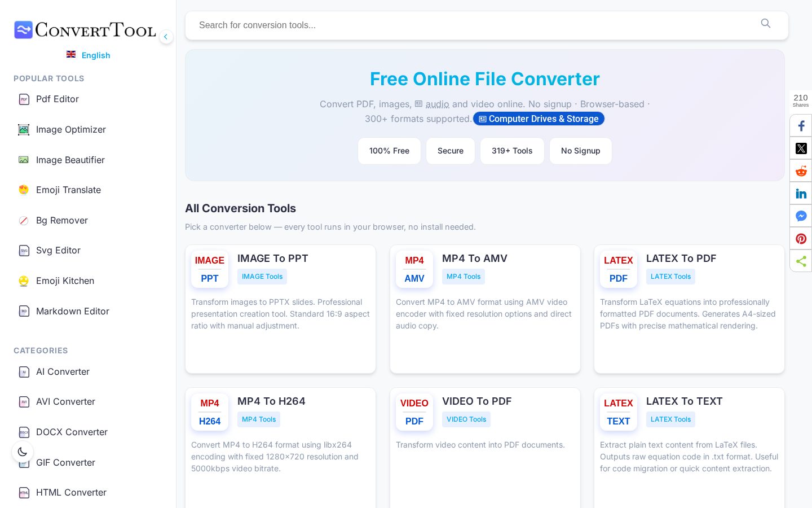
Task: Click the Bg Remover icon
Action: (24, 221)
